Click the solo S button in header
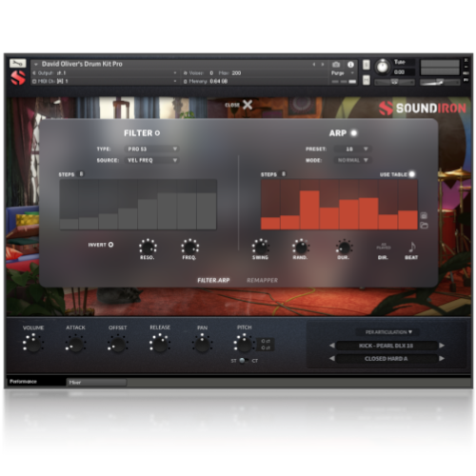The height and width of the screenshot is (476, 476). pyautogui.click(x=367, y=65)
